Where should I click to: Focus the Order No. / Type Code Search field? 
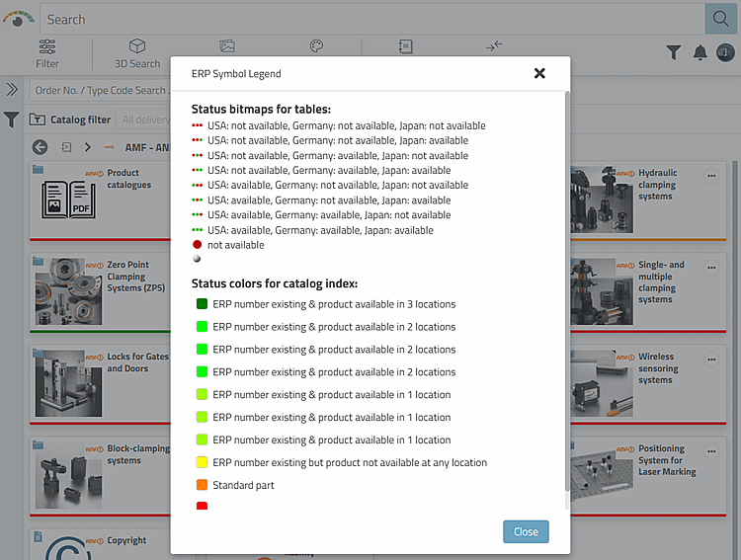[x=100, y=90]
